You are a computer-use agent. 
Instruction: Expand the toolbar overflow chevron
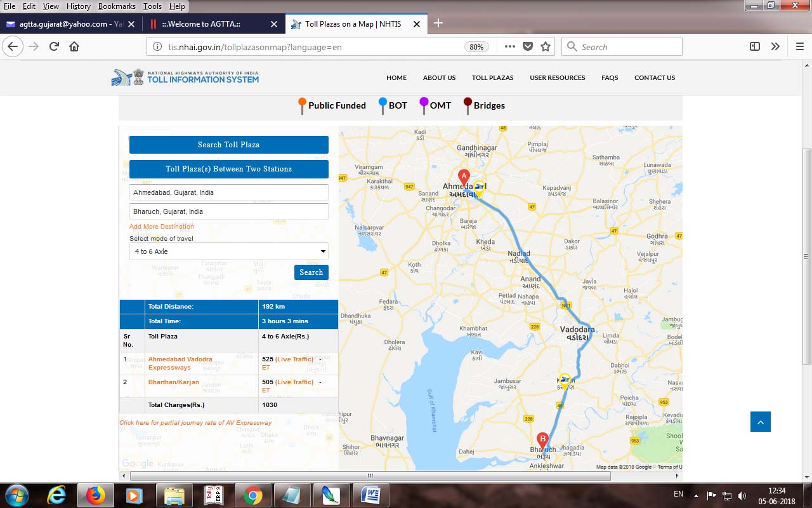tap(775, 46)
